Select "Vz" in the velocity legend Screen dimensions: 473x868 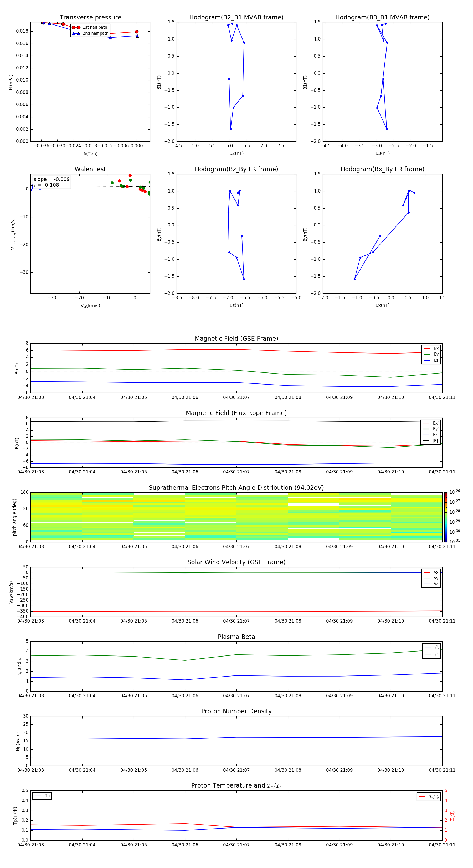click(x=431, y=584)
